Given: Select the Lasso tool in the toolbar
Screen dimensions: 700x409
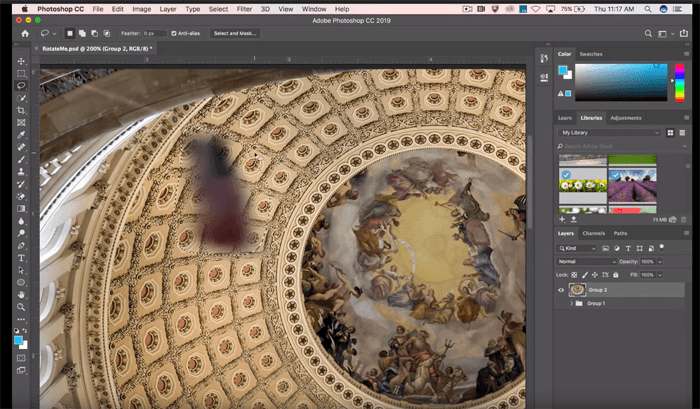Looking at the screenshot, I should coord(21,86).
